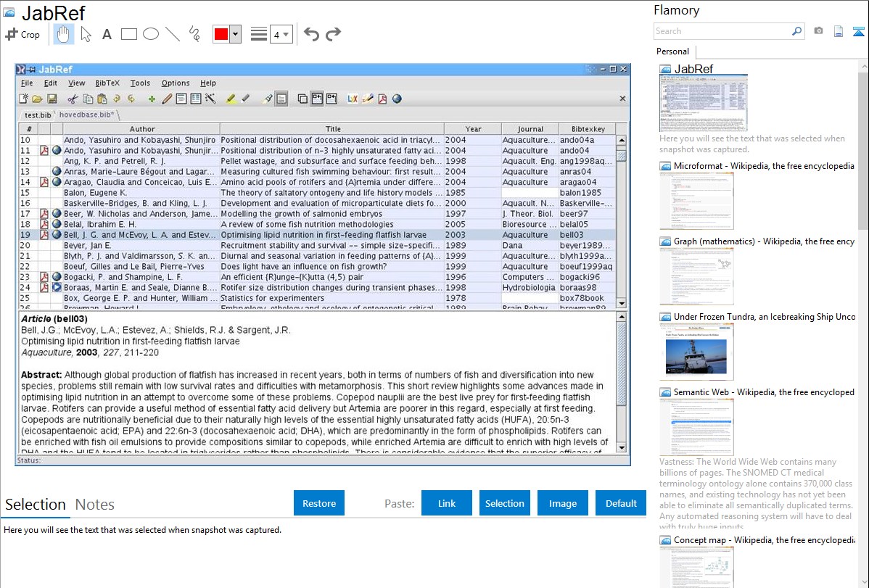
Task: Select the arrow pointer tool
Action: click(86, 34)
